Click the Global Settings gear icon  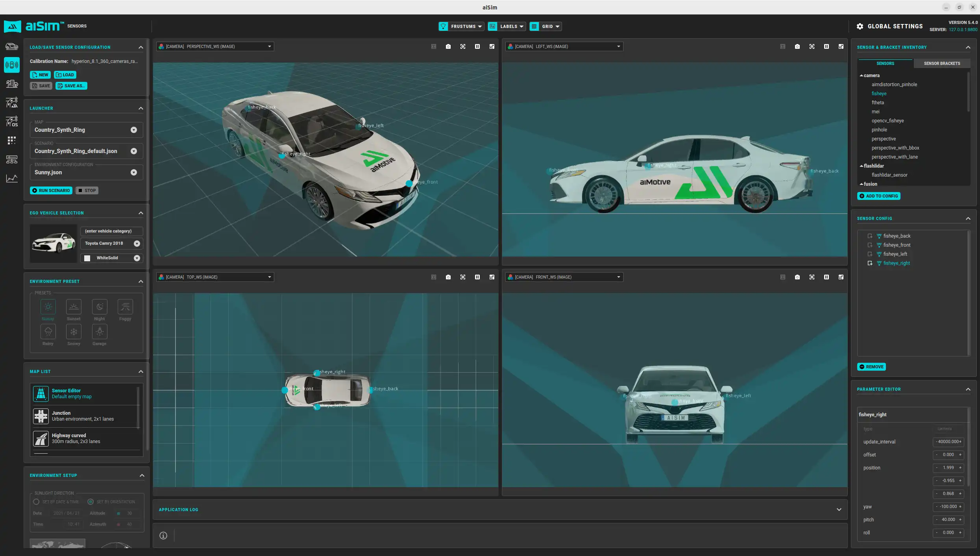[x=860, y=26]
